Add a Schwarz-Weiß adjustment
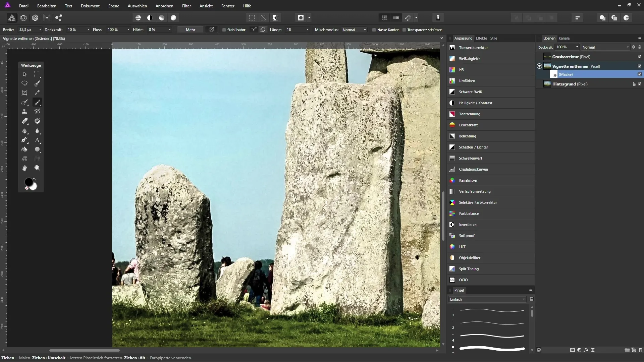This screenshot has width=644, height=362. point(491,92)
